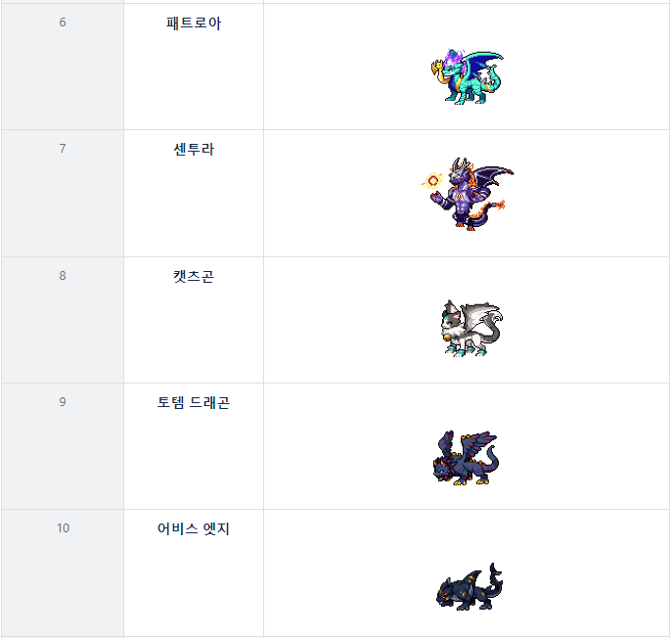This screenshot has width=672, height=638.
Task: Pick the black shark-like creature image
Action: coord(469,588)
